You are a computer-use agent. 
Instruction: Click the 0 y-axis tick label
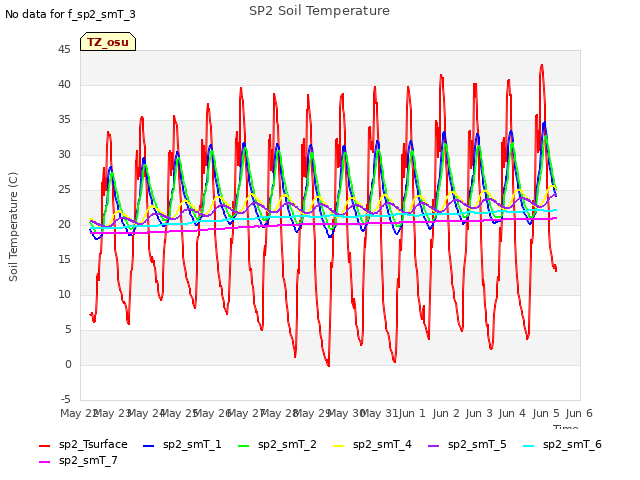[68, 364]
